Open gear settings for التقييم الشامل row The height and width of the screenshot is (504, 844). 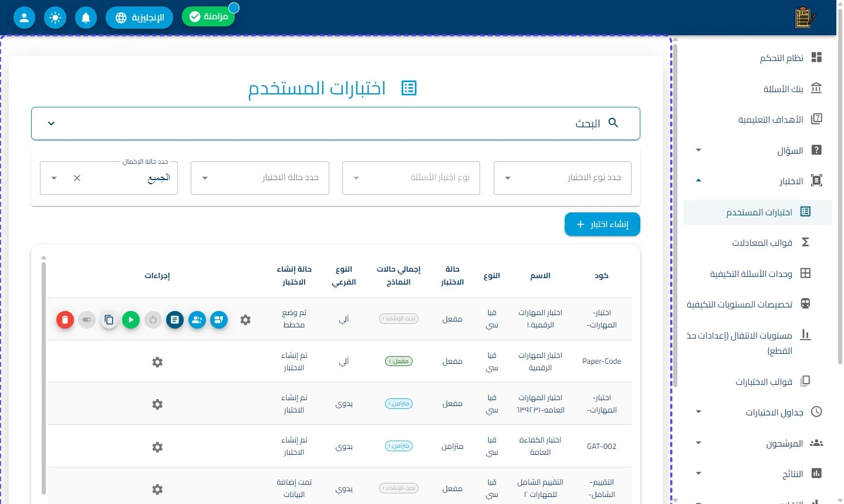pyautogui.click(x=157, y=489)
